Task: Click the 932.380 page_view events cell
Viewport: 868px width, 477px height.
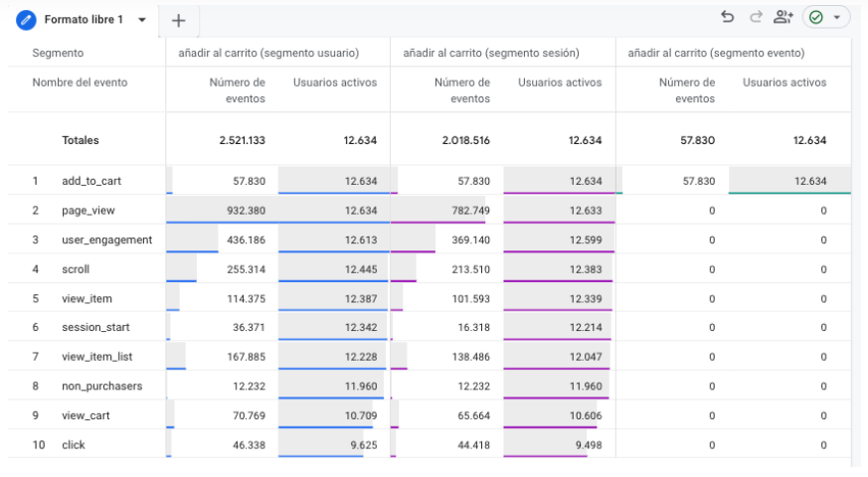Action: coord(246,211)
